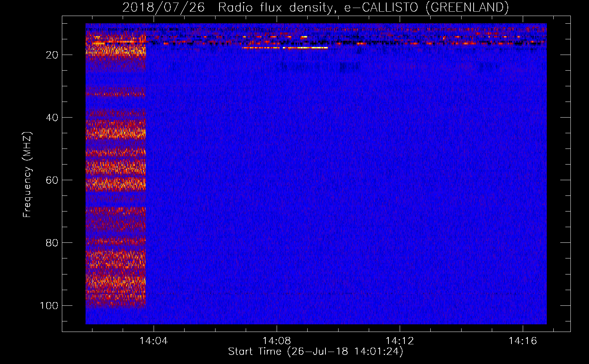Image resolution: width=589 pixels, height=364 pixels.
Task: Click the 14:12 time tick label
Action: click(400, 341)
